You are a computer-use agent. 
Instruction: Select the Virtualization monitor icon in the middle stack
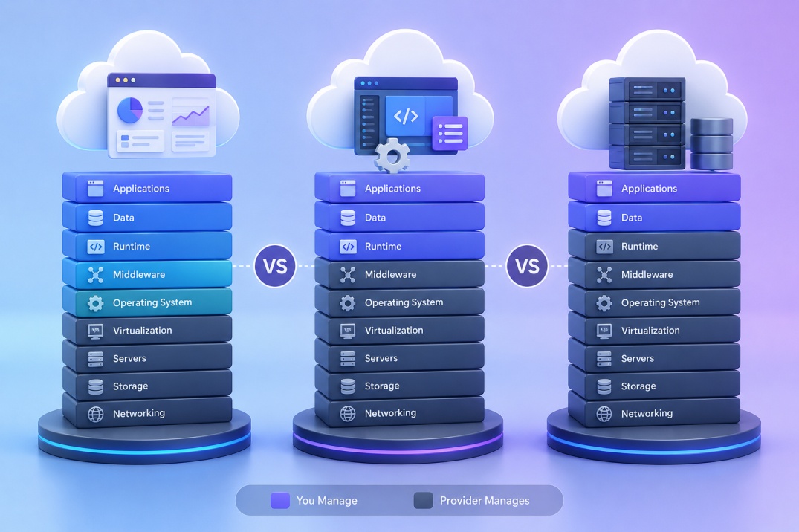348,331
